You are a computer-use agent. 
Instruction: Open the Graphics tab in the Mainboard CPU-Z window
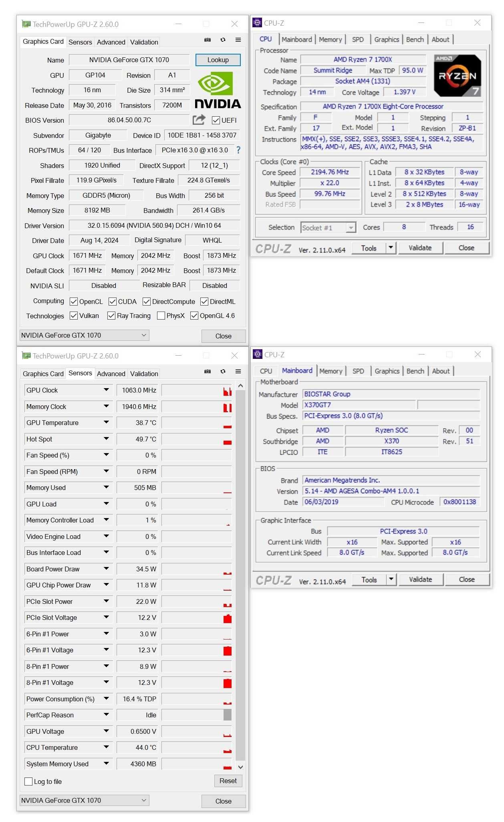click(x=387, y=371)
